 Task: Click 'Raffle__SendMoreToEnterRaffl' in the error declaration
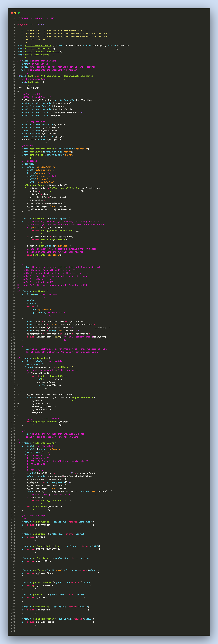pos(42,52)
